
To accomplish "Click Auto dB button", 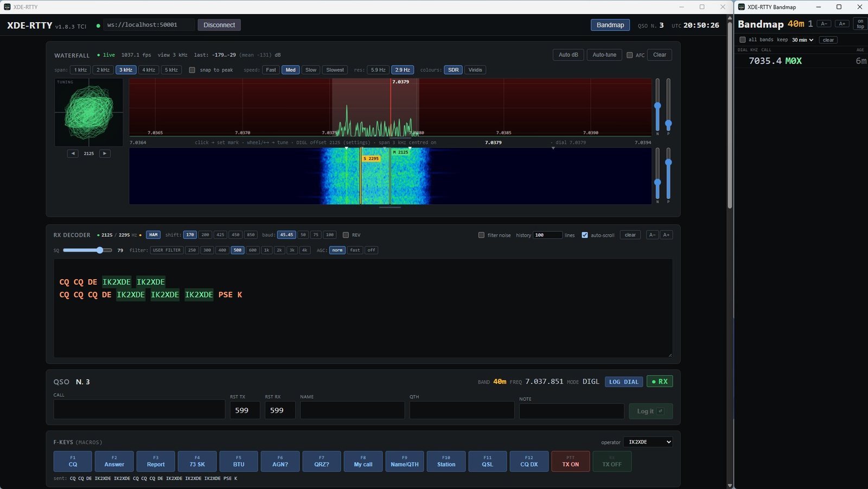I will (x=568, y=55).
